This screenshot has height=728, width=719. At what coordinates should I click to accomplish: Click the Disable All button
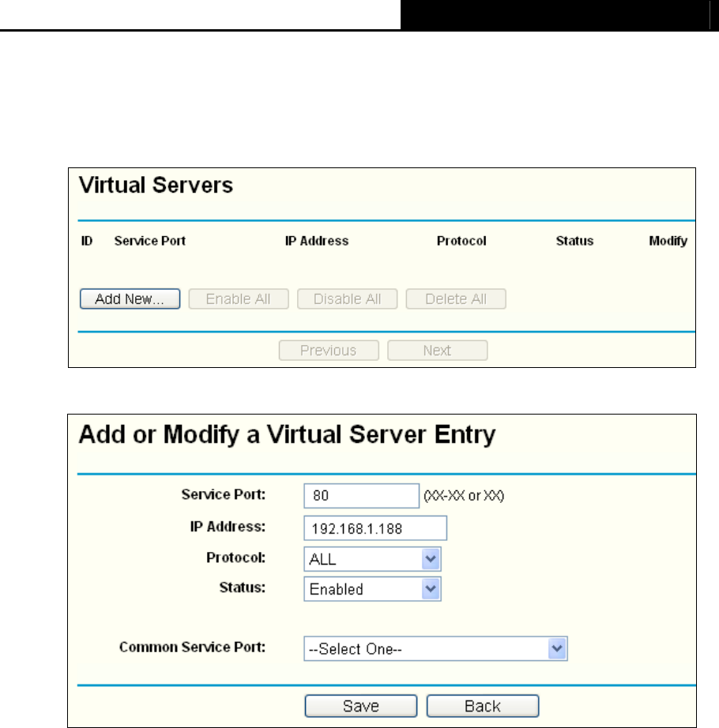[348, 299]
